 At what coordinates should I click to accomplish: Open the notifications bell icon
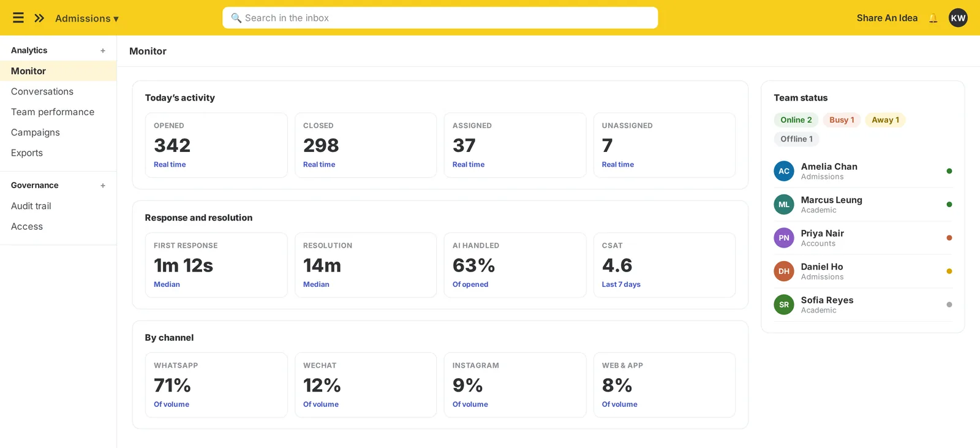933,18
